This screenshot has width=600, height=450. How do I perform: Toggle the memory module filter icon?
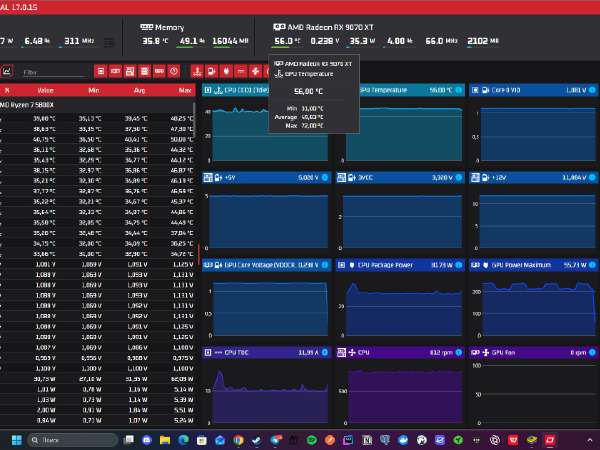[x=159, y=71]
